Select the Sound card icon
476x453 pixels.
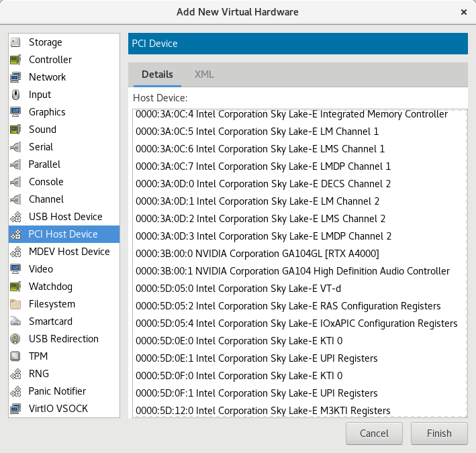[16, 130]
